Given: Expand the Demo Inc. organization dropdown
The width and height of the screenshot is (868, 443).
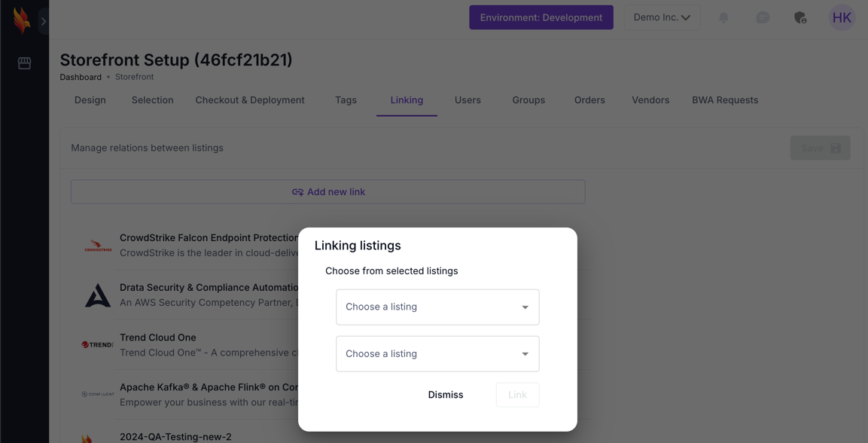Looking at the screenshot, I should tap(661, 17).
